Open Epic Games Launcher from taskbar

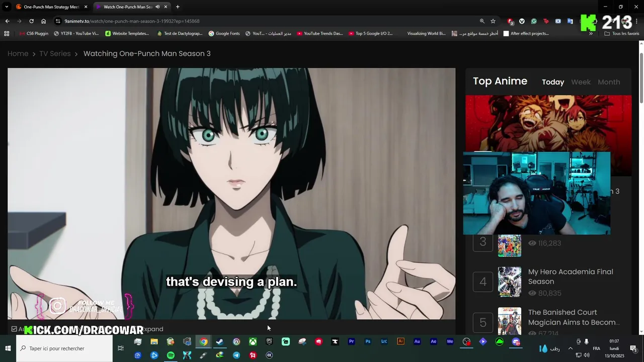[x=269, y=342]
